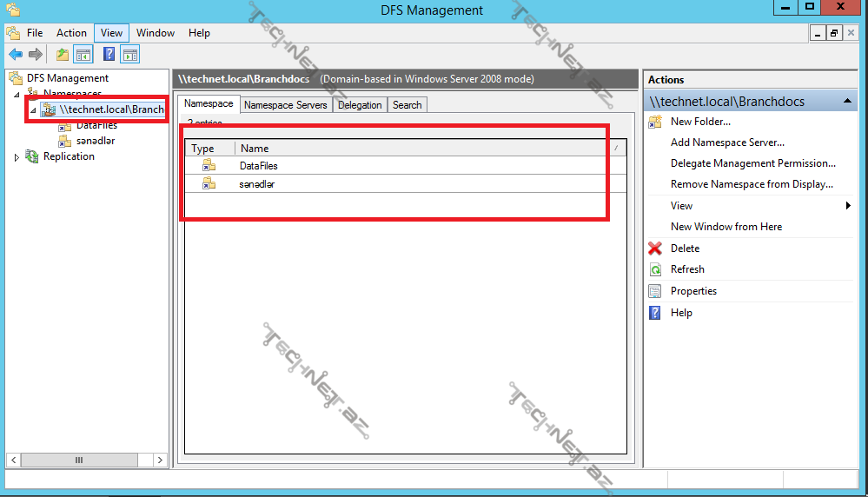The width and height of the screenshot is (868, 497).
Task: Click the blue Help toolbar icon
Action: click(x=109, y=55)
